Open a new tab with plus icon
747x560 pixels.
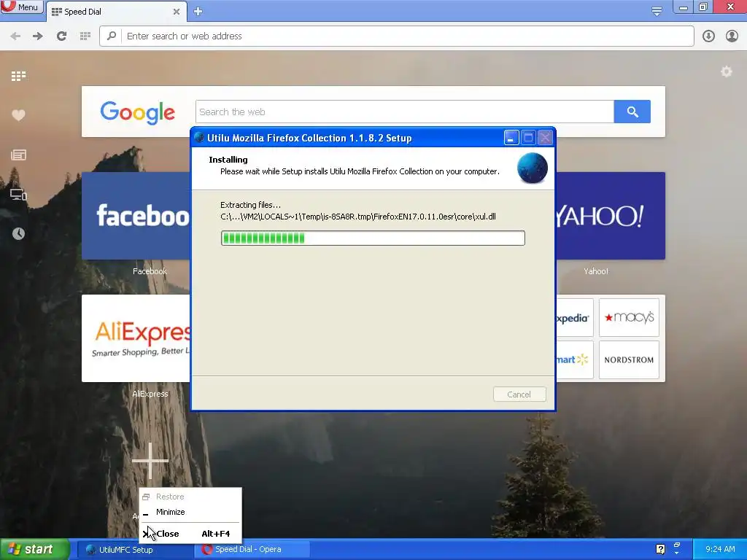coord(198,12)
